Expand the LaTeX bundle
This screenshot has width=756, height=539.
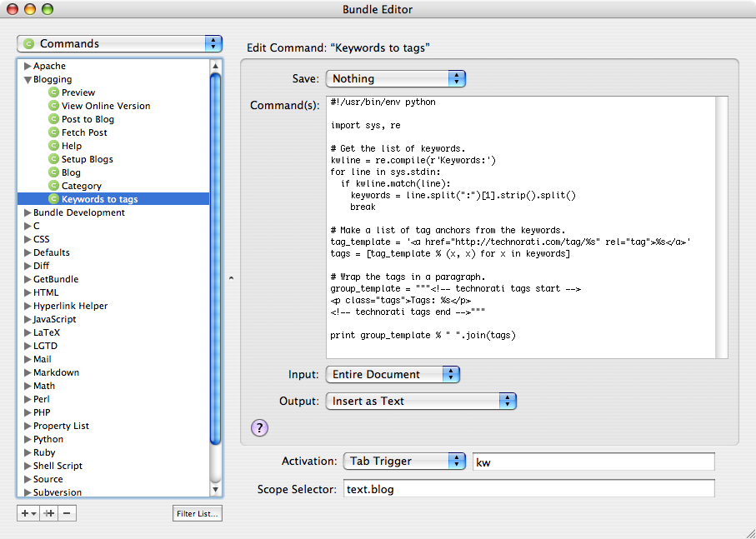[28, 332]
